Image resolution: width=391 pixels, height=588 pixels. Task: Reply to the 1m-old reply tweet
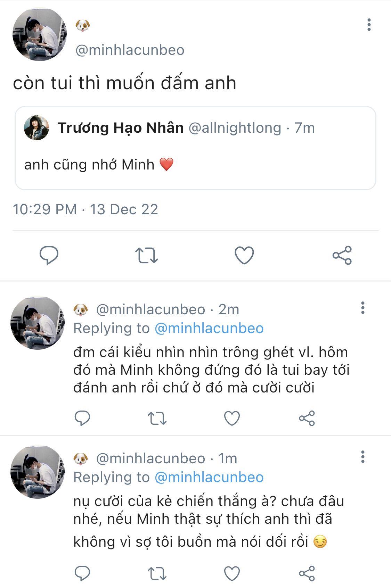click(82, 573)
